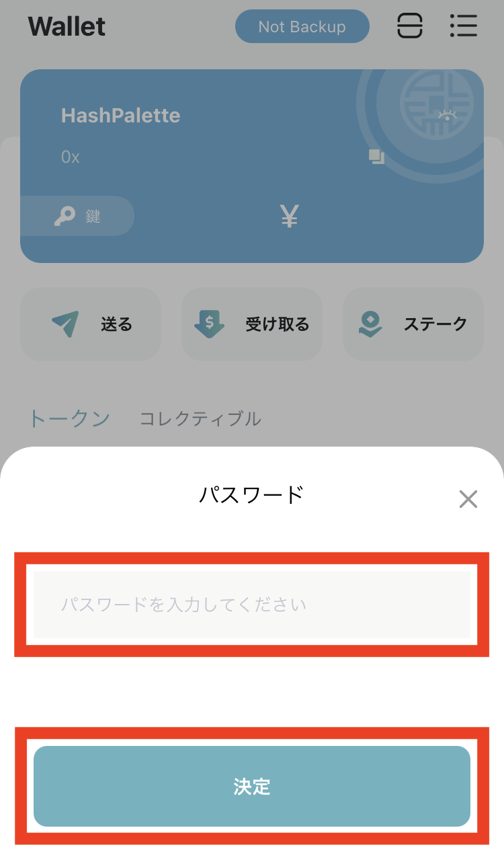504x867 pixels.
Task: Switch to トークン tab
Action: click(69, 418)
